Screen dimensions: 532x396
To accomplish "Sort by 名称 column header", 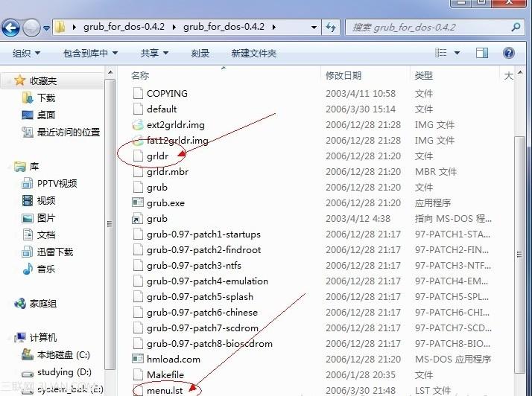I will [x=140, y=75].
